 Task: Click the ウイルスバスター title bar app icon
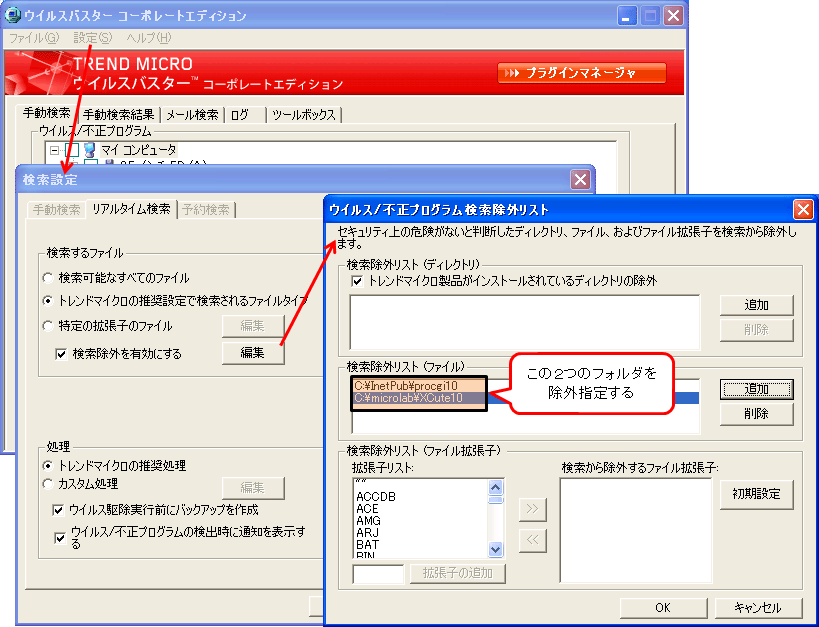(x=13, y=15)
